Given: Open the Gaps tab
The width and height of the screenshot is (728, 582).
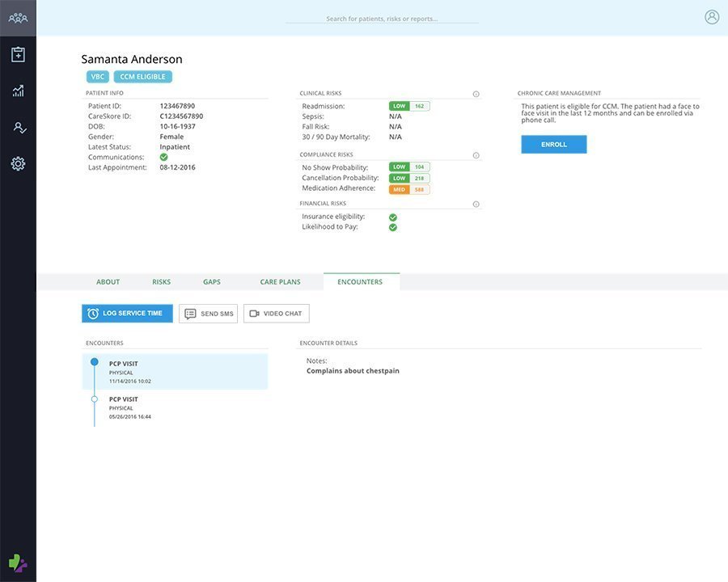Looking at the screenshot, I should point(212,282).
